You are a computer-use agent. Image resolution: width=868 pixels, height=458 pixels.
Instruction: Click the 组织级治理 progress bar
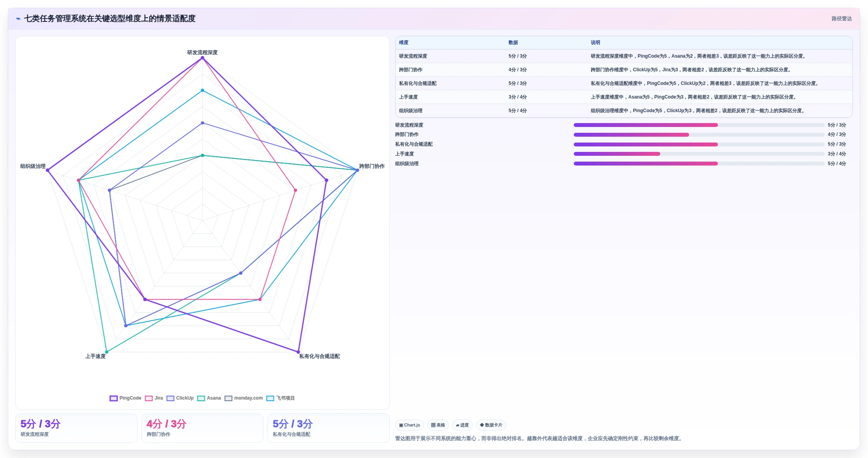point(699,164)
